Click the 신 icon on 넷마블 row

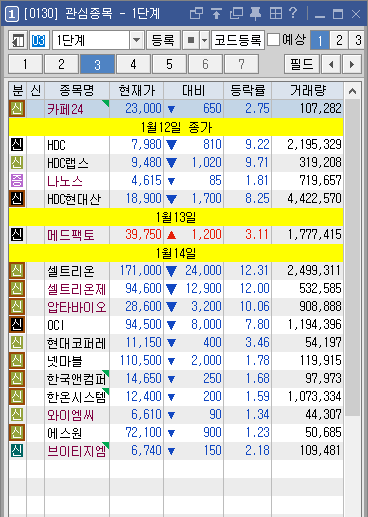[x=17, y=361]
